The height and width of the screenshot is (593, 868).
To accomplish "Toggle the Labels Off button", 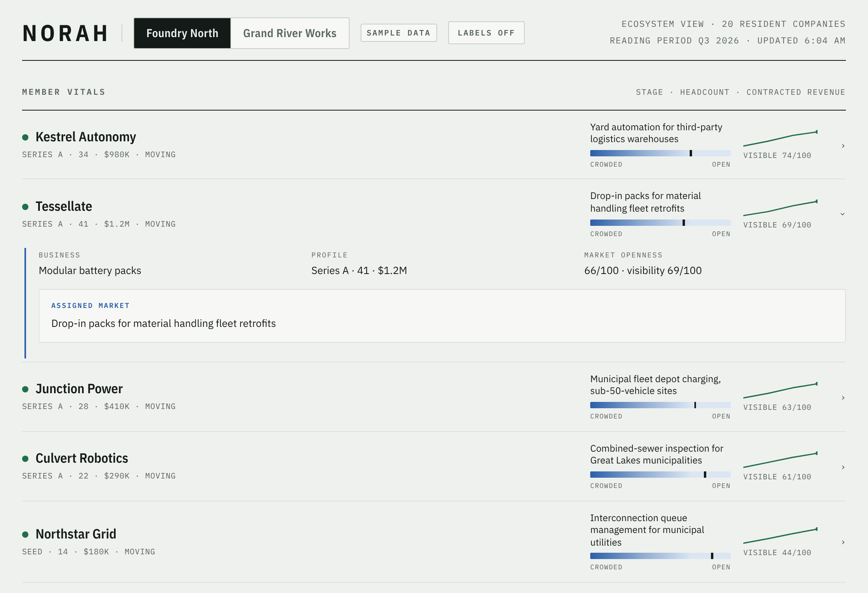I will pyautogui.click(x=486, y=33).
